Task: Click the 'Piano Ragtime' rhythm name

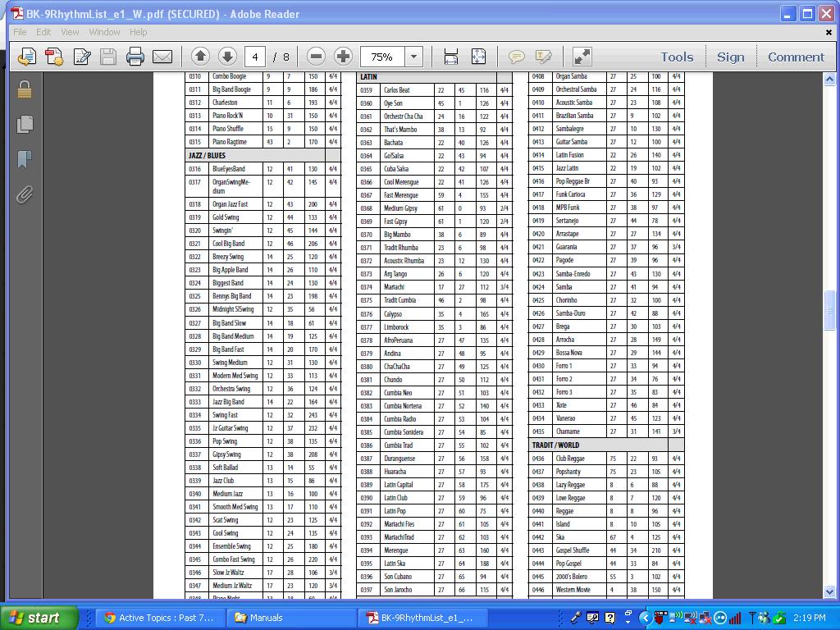Action: coord(230,142)
